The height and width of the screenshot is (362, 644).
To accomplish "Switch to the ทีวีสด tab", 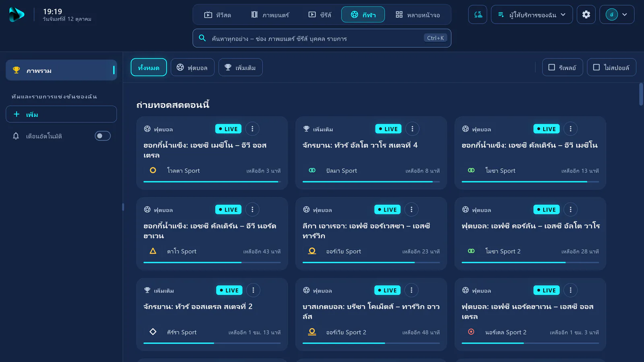I will [217, 15].
